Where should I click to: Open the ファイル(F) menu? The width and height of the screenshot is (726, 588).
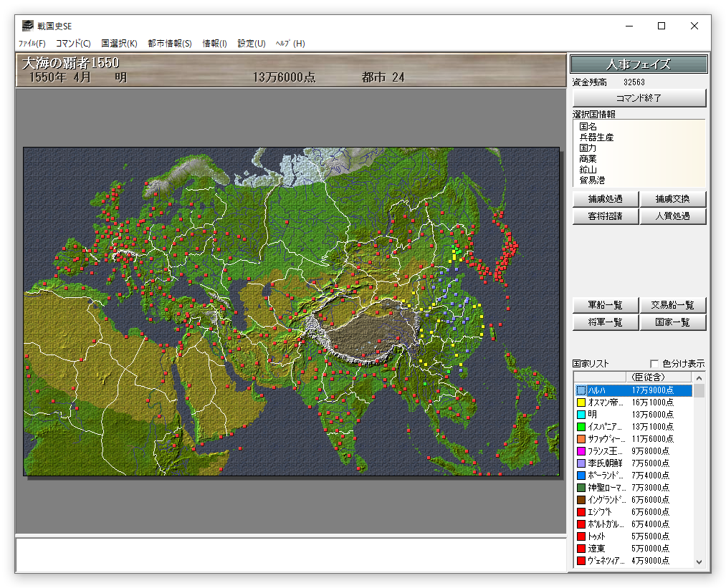32,44
